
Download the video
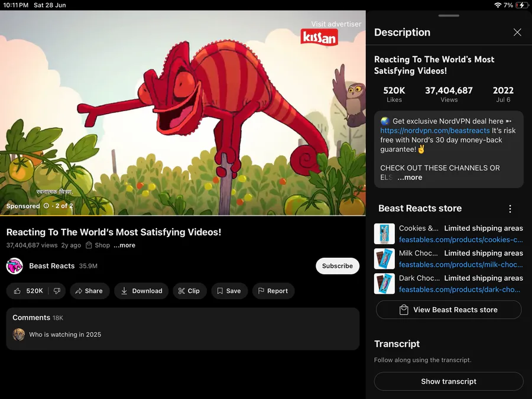click(141, 291)
